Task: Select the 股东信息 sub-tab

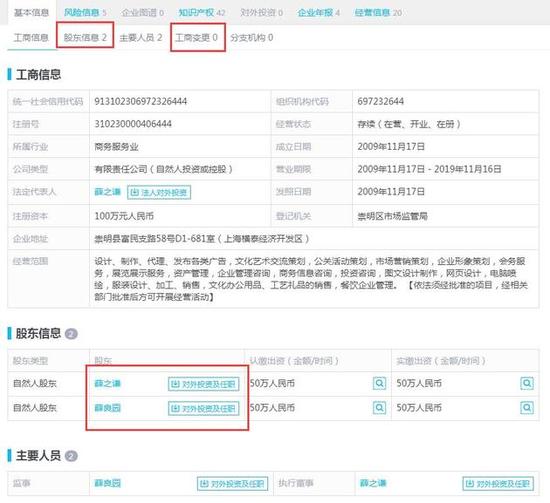Action: (x=85, y=37)
